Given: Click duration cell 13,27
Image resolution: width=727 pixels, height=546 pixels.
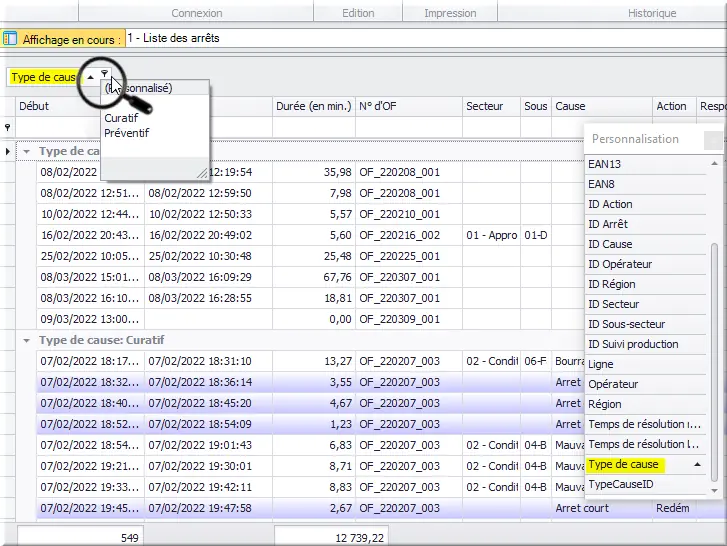Looking at the screenshot, I should pyautogui.click(x=314, y=361).
